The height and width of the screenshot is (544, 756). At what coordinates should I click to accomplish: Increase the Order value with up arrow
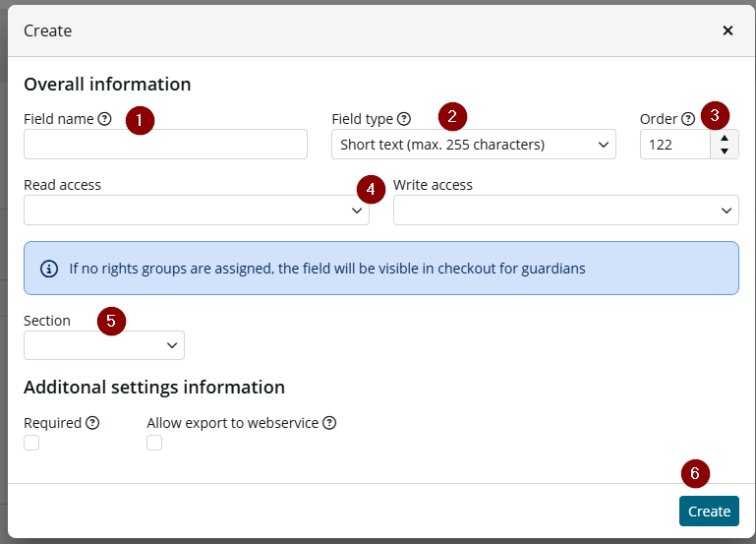(725, 138)
